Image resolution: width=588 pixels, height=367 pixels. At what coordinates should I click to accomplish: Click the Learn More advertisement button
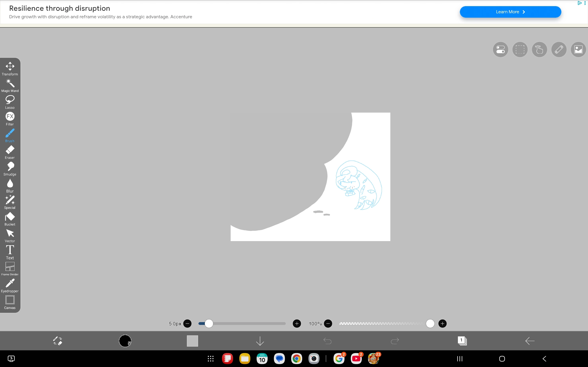(510, 12)
